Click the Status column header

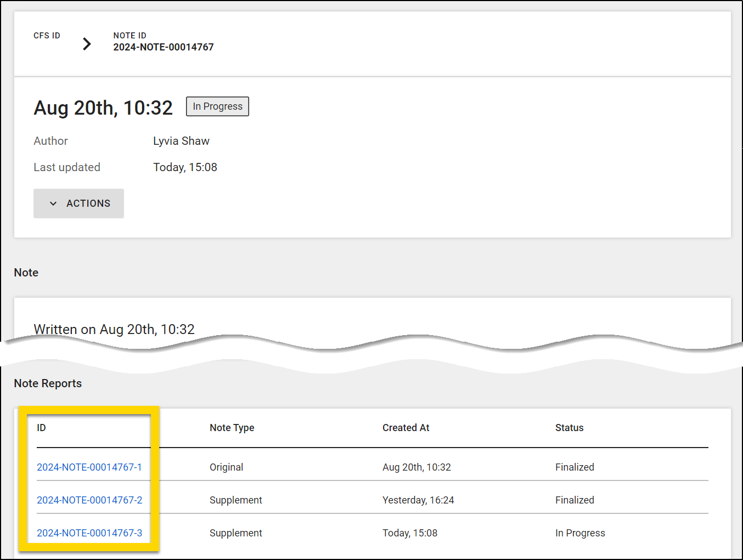coord(569,428)
